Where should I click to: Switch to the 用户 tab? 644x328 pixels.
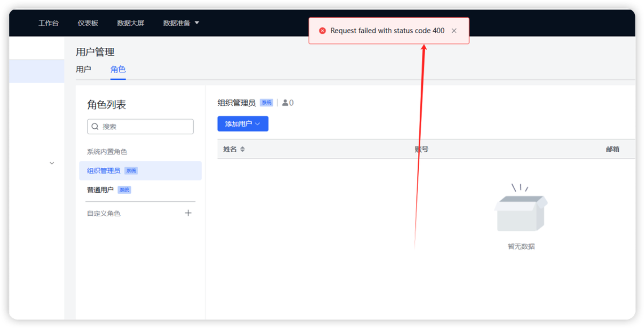coord(83,69)
